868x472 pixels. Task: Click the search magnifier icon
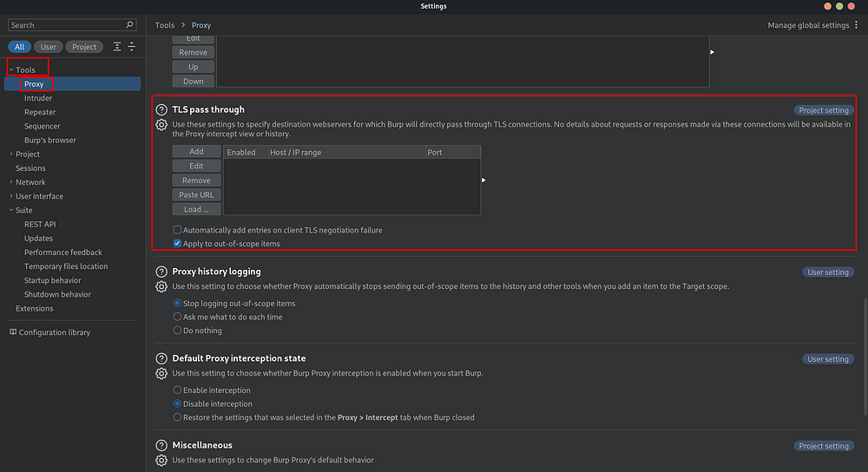pos(129,25)
